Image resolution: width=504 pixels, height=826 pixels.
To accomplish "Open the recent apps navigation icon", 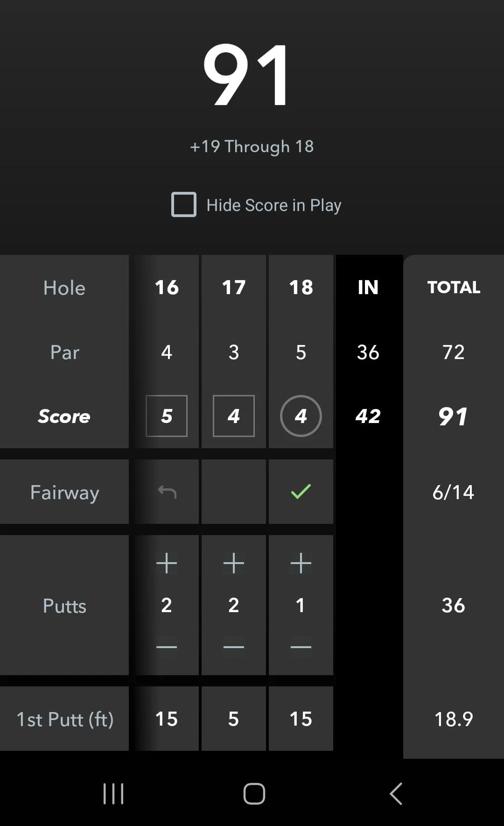I will (113, 792).
